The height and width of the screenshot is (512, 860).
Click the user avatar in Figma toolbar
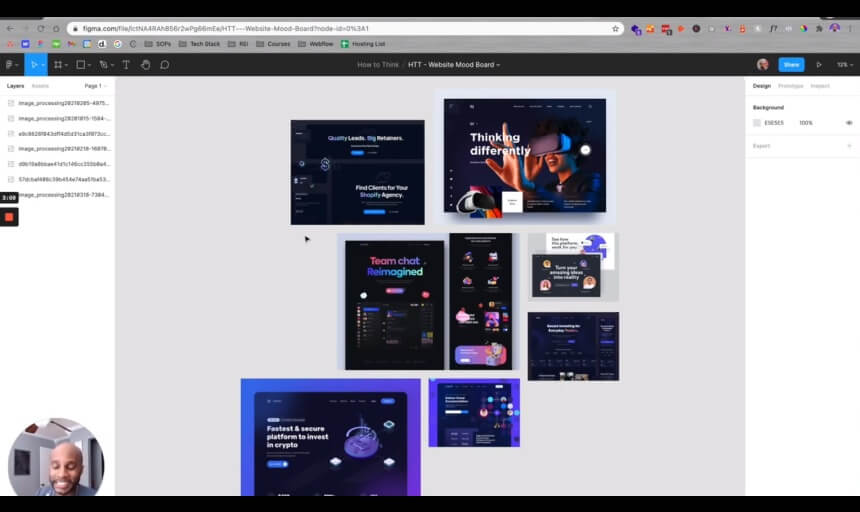[x=763, y=65]
